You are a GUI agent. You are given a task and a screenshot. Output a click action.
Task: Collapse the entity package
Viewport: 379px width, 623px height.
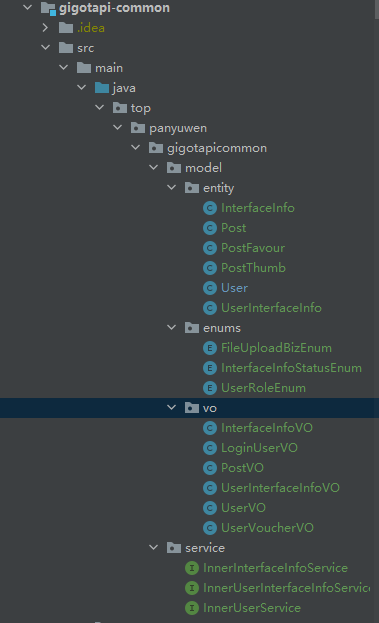click(x=172, y=188)
